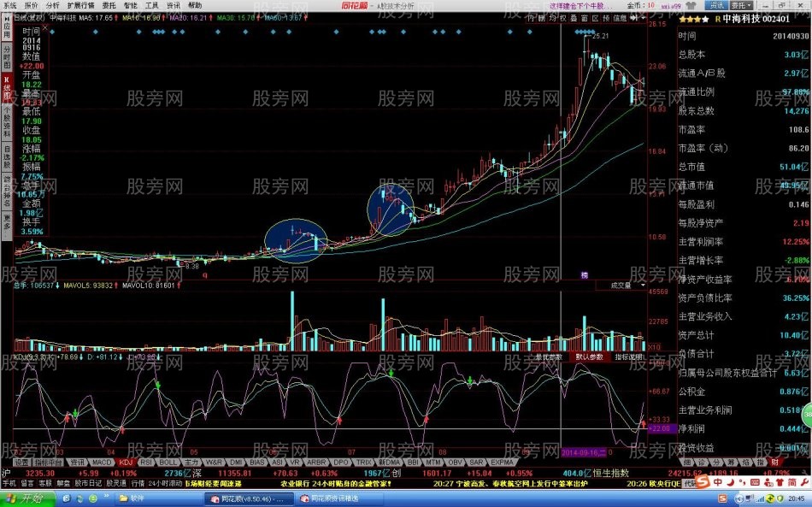Click the system tray clock 20:45
Image resolution: width=812 pixels, height=507 pixels.
[x=796, y=498]
